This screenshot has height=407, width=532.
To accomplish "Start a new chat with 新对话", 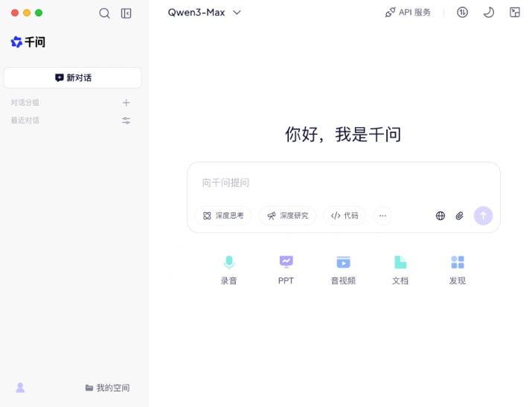I will pyautogui.click(x=73, y=77).
